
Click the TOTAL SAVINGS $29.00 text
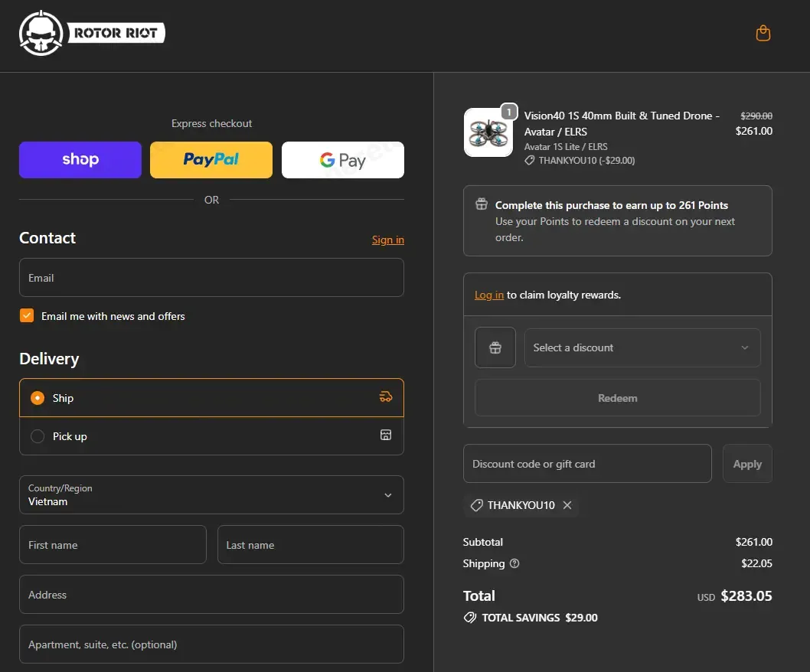click(540, 617)
